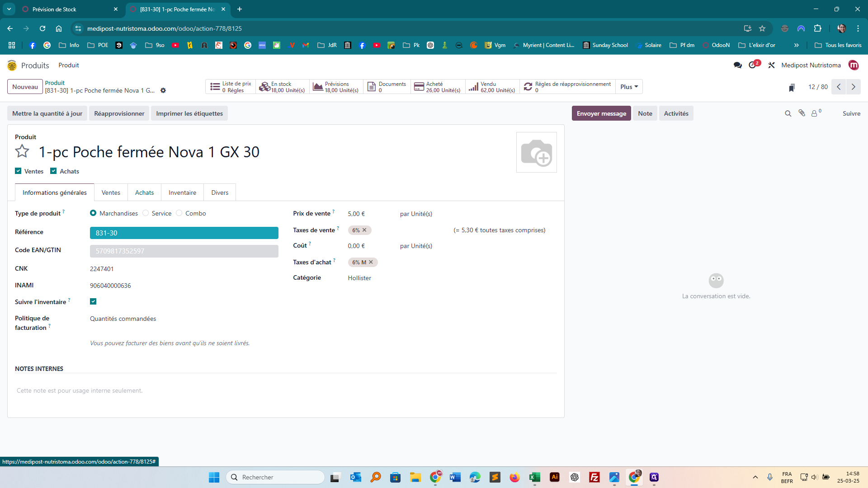
Task: Go to the next product record
Action: pos(853,87)
